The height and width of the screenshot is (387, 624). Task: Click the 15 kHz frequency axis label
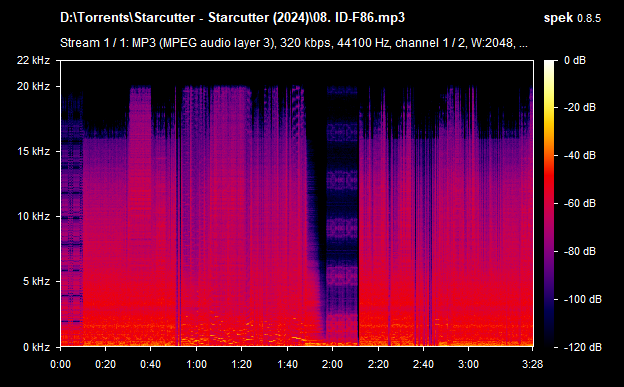tap(33, 151)
